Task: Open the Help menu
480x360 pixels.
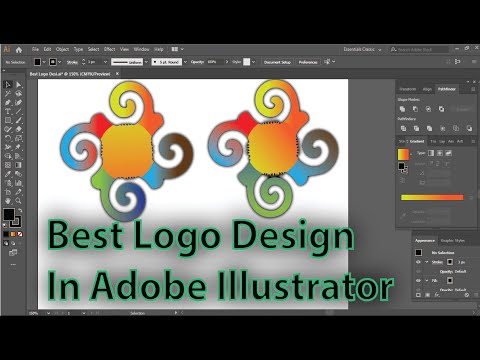Action: (x=159, y=49)
